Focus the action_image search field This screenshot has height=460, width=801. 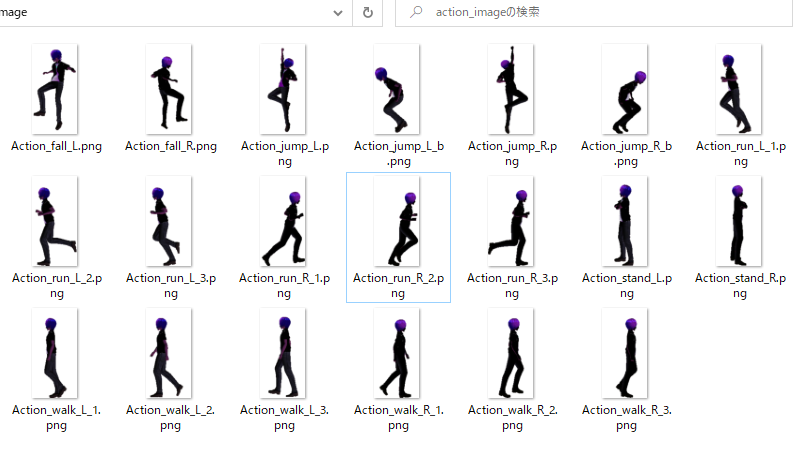click(x=594, y=12)
